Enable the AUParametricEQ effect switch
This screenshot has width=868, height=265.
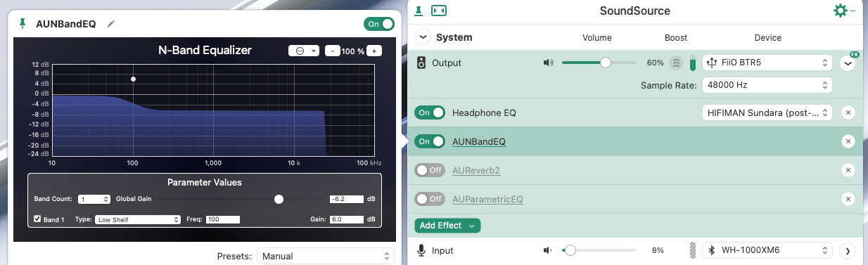point(430,199)
